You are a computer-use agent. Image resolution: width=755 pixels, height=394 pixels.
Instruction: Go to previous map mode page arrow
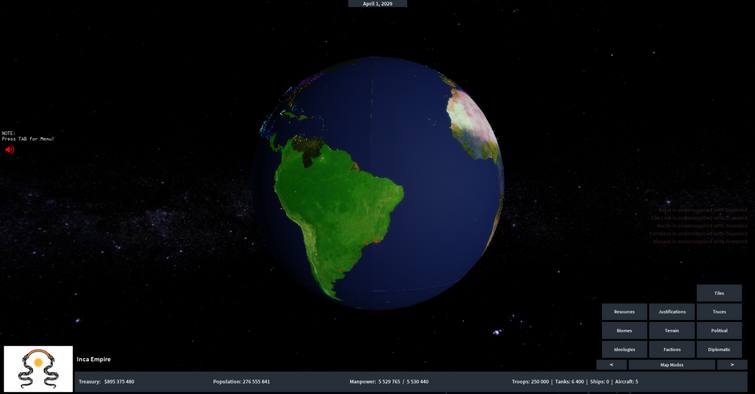[x=612, y=365]
